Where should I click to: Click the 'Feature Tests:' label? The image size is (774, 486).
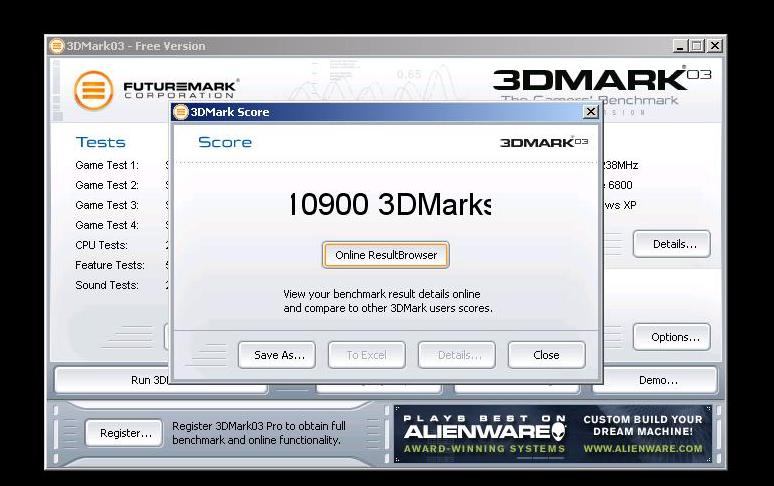110,265
